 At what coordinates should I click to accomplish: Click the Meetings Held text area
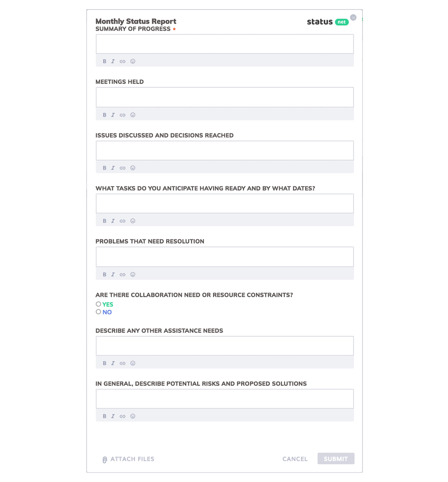pos(224,97)
